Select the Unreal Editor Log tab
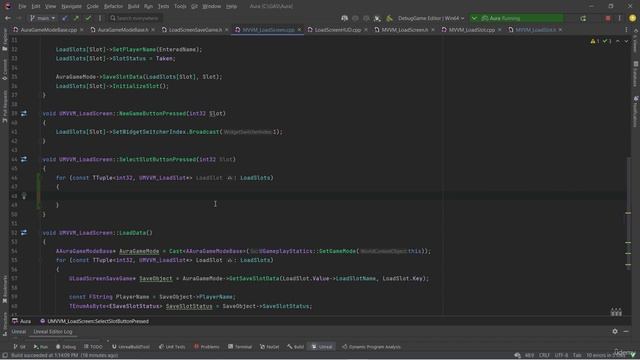 [x=53, y=332]
